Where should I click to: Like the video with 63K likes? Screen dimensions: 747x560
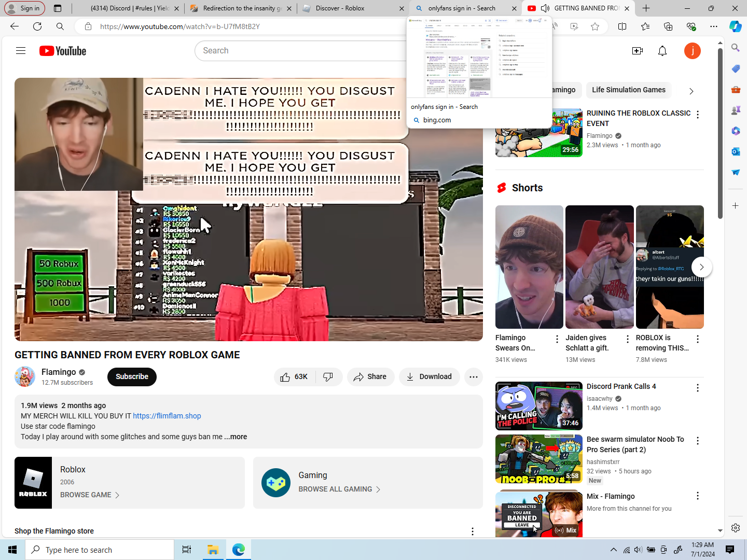click(x=294, y=377)
